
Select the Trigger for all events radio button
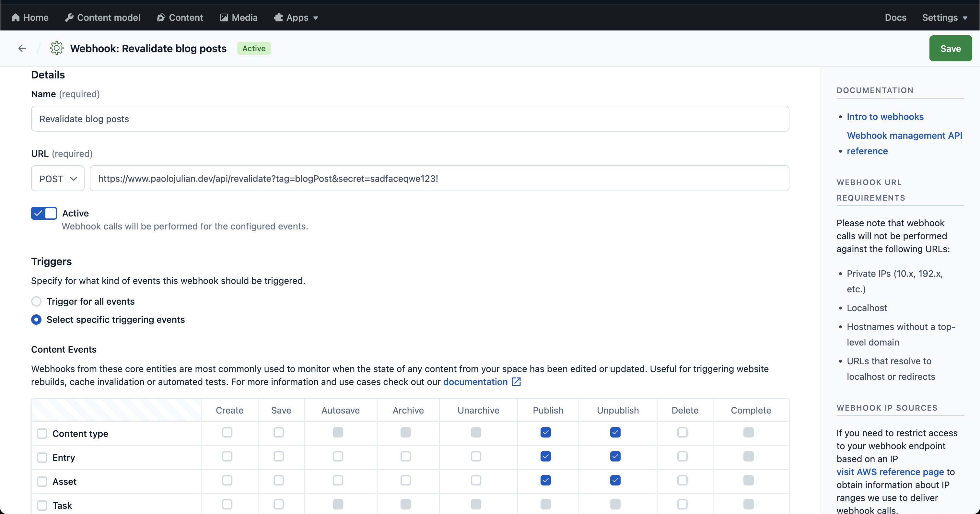(x=36, y=301)
